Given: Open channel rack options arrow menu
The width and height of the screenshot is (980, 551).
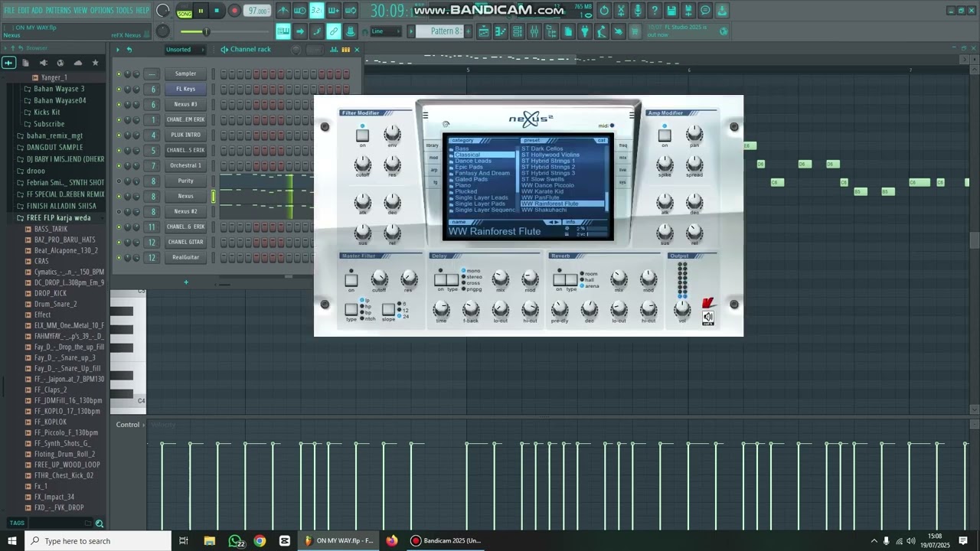Looking at the screenshot, I should 118,50.
